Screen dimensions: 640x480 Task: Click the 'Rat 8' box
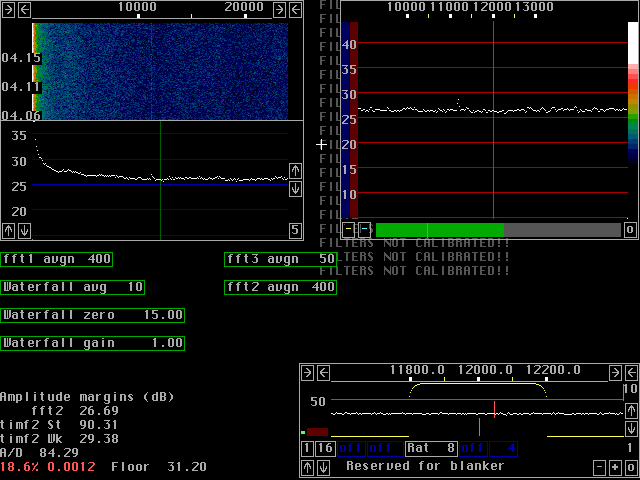pyautogui.click(x=431, y=449)
